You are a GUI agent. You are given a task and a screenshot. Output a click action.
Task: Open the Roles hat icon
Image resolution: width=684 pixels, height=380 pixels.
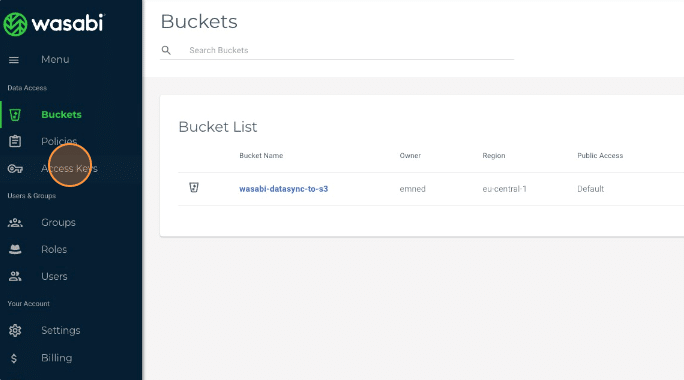point(15,250)
